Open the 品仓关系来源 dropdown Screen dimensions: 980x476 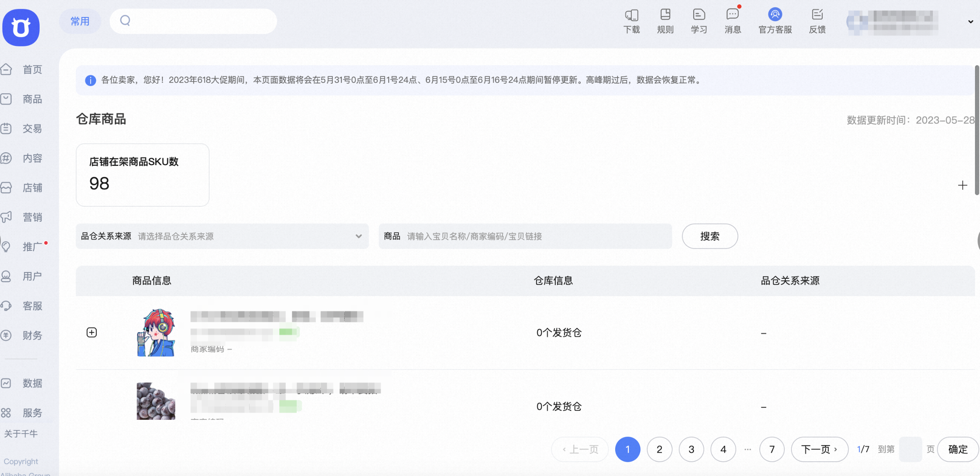click(222, 236)
